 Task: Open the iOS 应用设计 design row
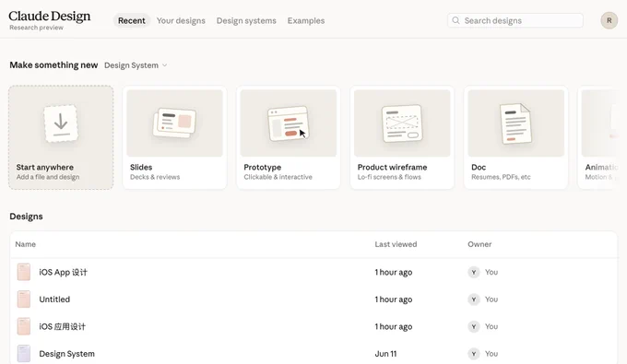pos(313,326)
